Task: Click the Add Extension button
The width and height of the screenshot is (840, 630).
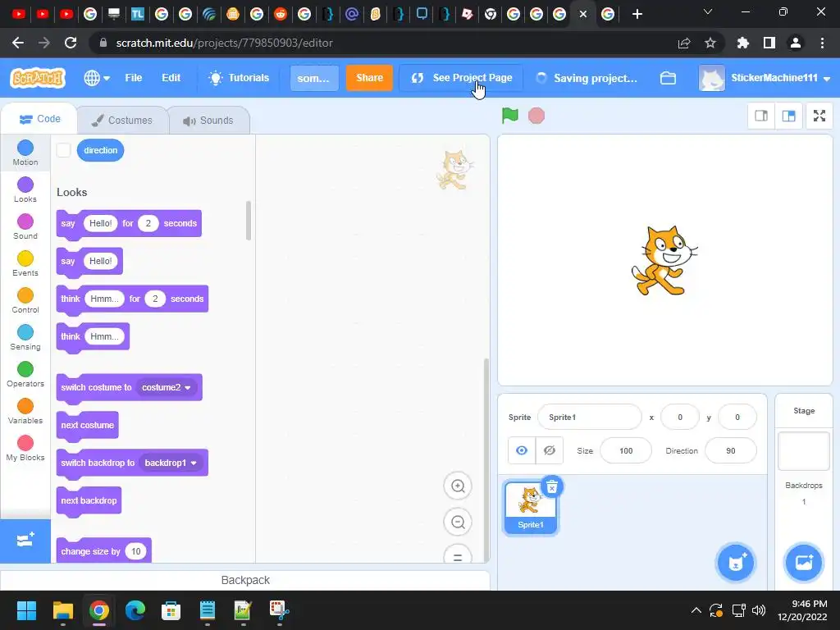Action: pos(25,541)
